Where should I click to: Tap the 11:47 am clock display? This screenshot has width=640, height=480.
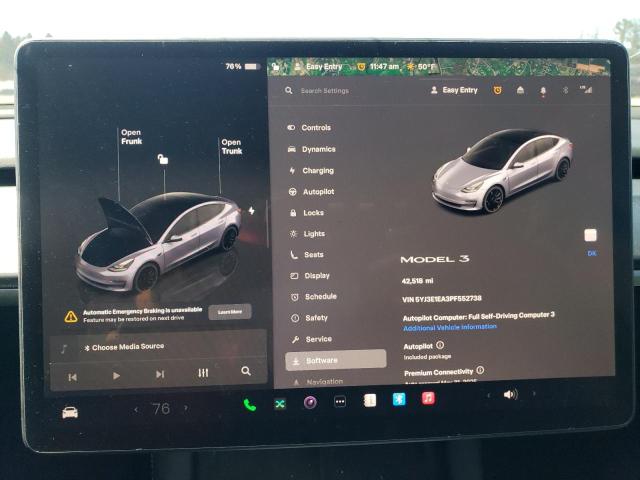pyautogui.click(x=384, y=66)
